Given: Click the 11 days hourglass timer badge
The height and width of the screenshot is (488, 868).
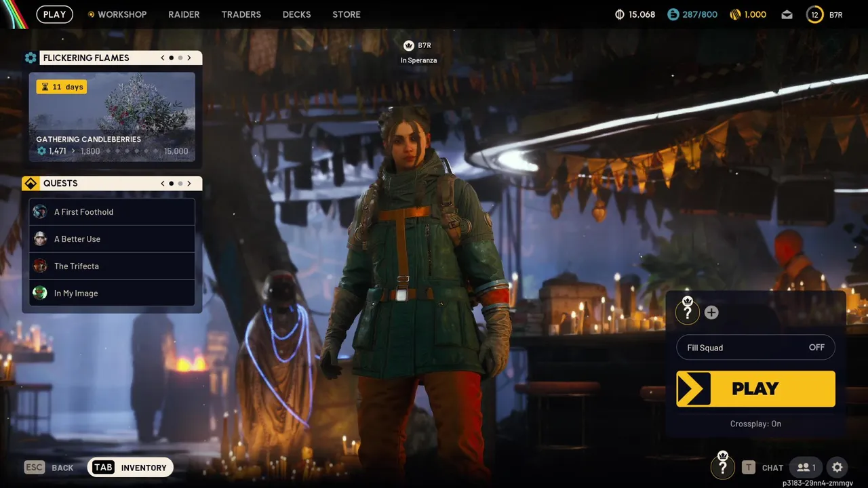Looking at the screenshot, I should coord(62,87).
